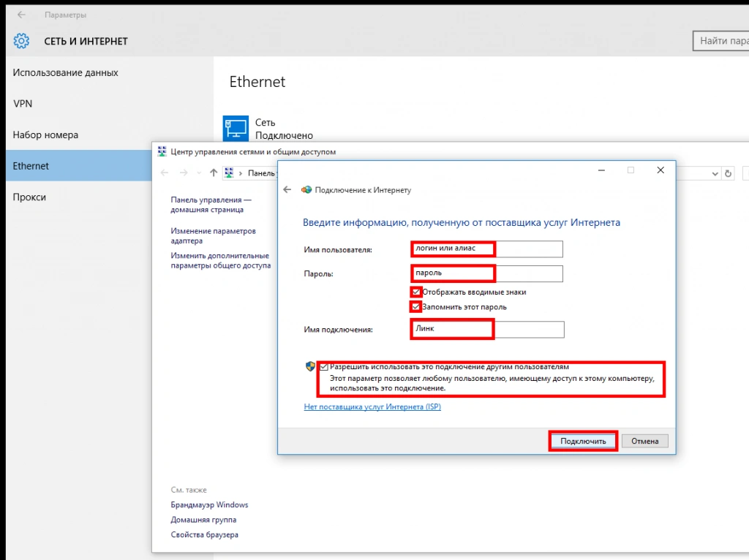This screenshot has width=749, height=560.
Task: Toggle 'Отображать вводимые знаки' checkbox
Action: pyautogui.click(x=416, y=292)
